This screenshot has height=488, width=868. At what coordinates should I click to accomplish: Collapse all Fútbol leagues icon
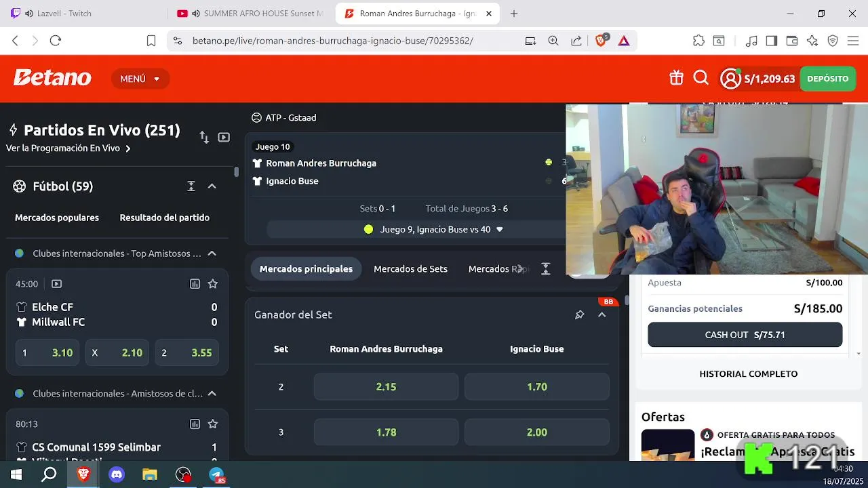[x=191, y=186]
